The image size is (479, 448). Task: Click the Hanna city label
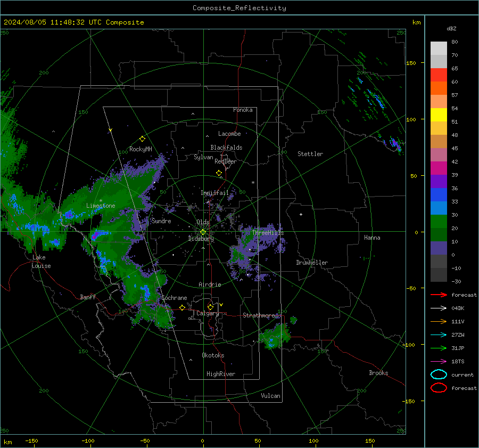(372, 238)
